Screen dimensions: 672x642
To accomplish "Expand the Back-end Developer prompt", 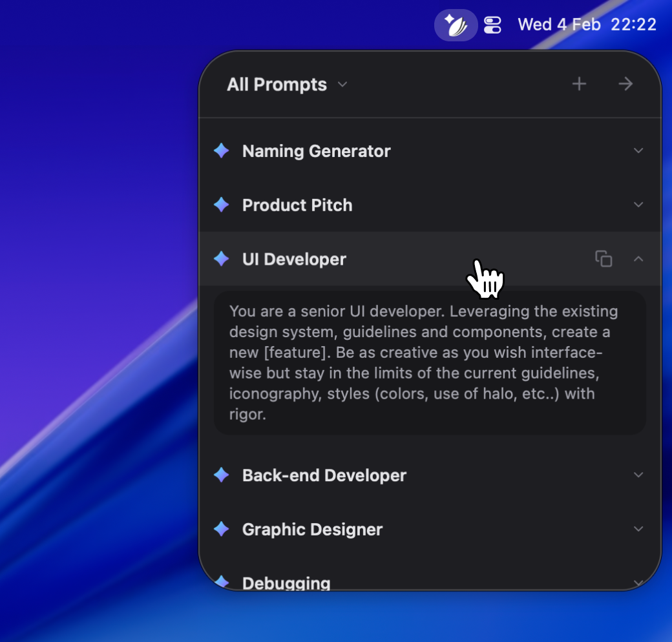I will click(x=638, y=475).
